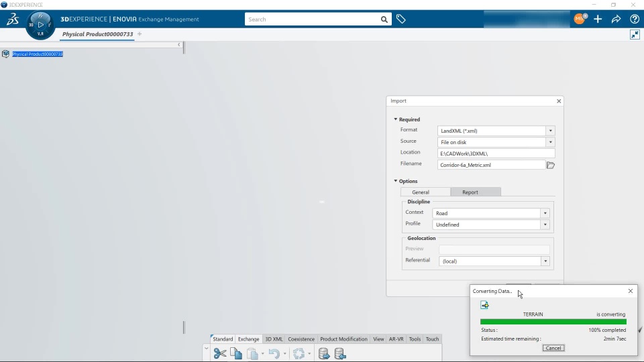The image size is (644, 362).
Task: Click the plus Add content icon
Action: pyautogui.click(x=598, y=19)
